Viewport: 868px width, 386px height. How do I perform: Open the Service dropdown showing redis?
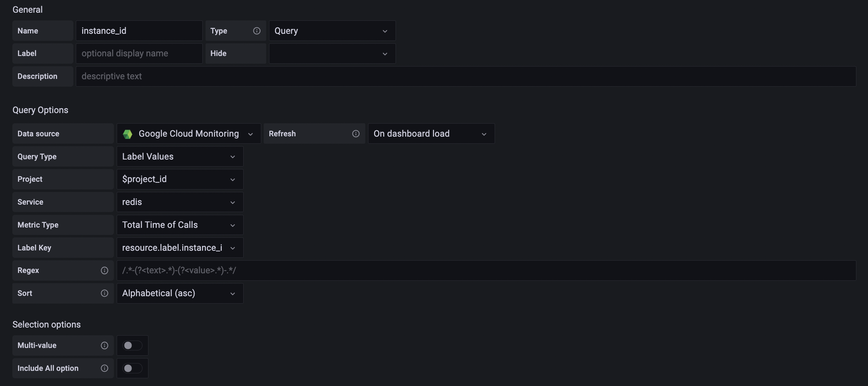[179, 202]
